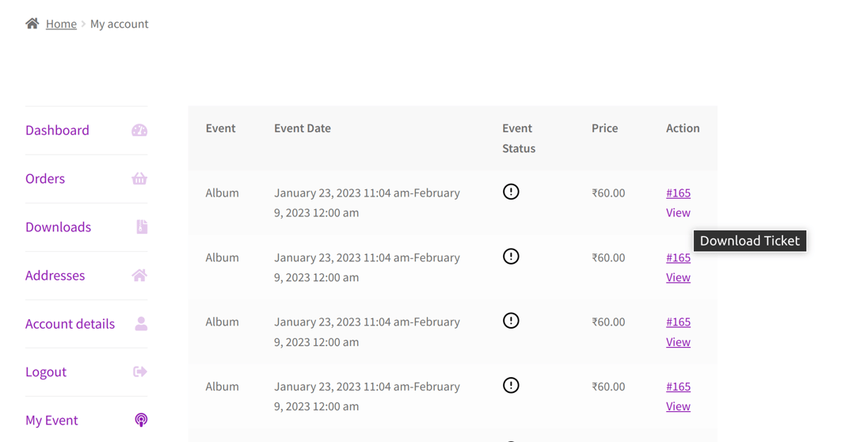Click View link in the fourth row
The width and height of the screenshot is (868, 442).
click(678, 406)
